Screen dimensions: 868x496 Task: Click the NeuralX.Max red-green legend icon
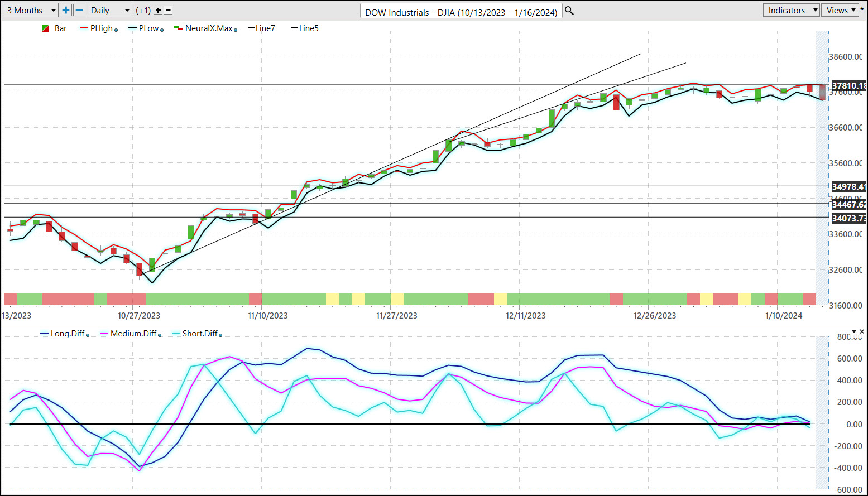178,28
